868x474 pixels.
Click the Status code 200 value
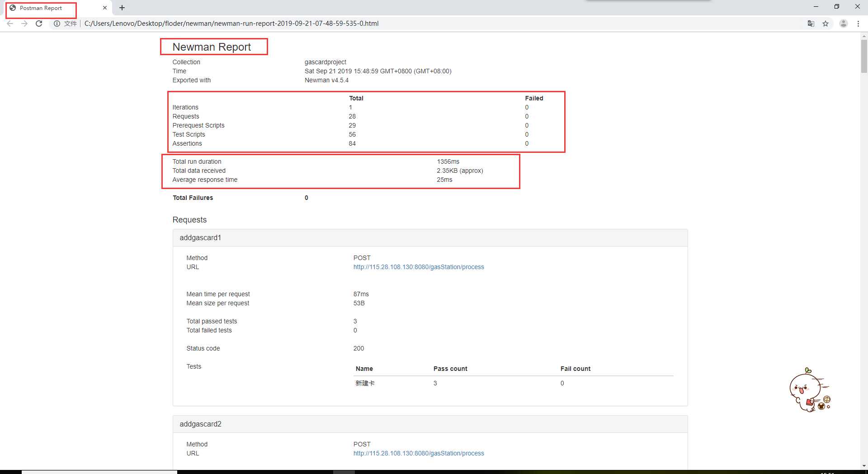[359, 348]
